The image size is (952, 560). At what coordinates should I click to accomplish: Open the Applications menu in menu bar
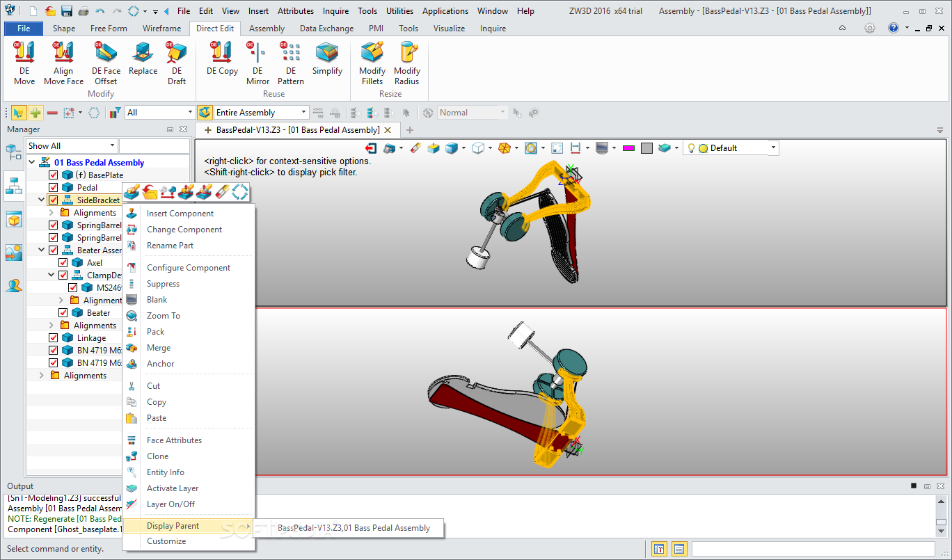pos(445,11)
